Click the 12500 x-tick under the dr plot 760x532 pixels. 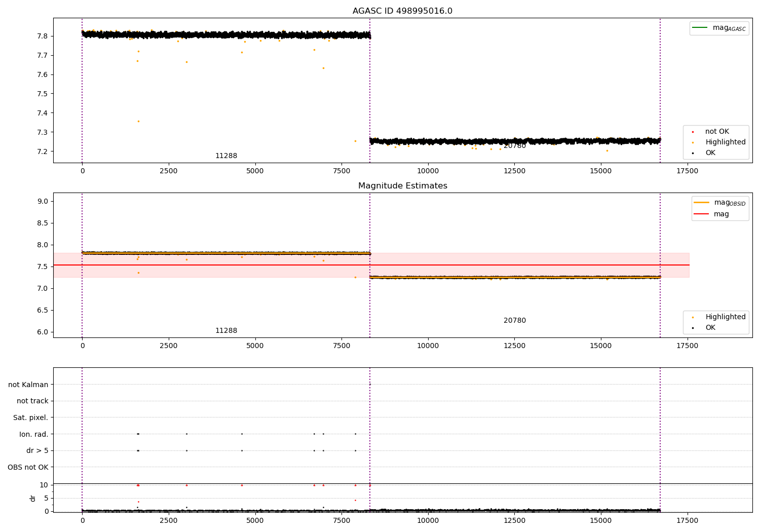point(514,521)
